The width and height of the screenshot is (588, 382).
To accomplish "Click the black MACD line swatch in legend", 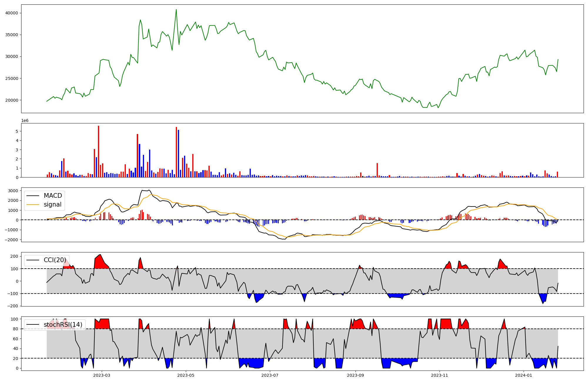I will point(33,196).
